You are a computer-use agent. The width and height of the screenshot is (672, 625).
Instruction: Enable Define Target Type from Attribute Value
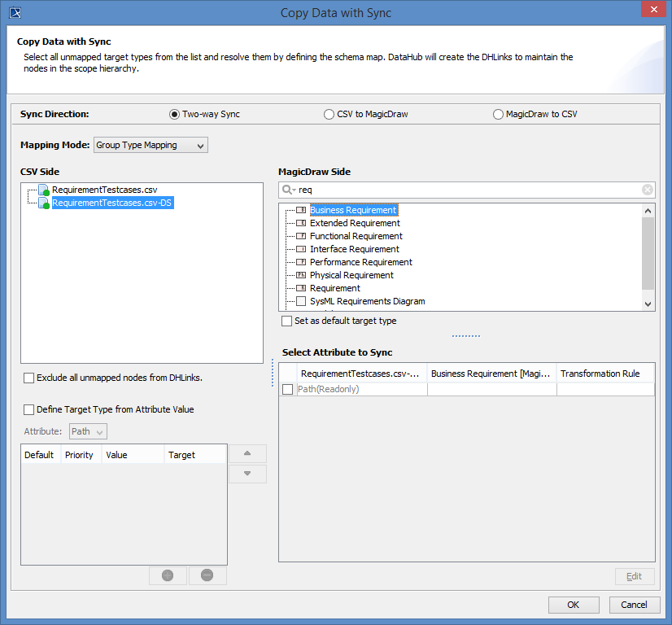pyautogui.click(x=29, y=409)
